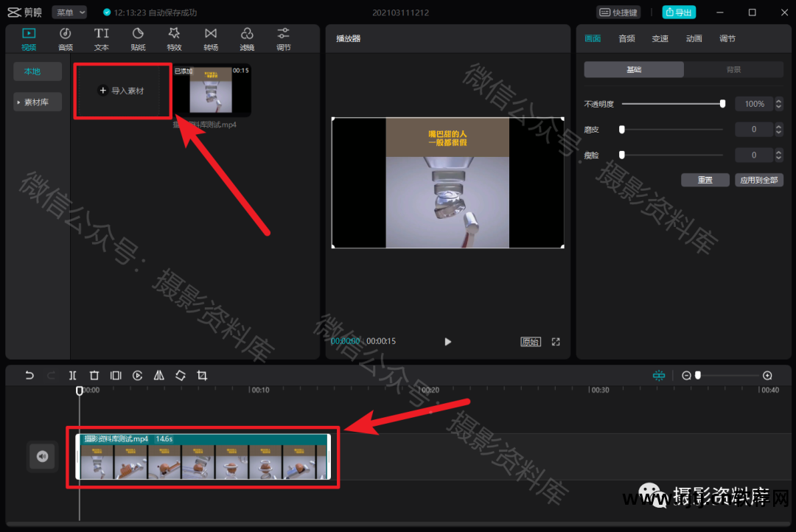The image size is (796, 532).
Task: Open the 快捷键 shortcuts button
Action: pos(618,13)
